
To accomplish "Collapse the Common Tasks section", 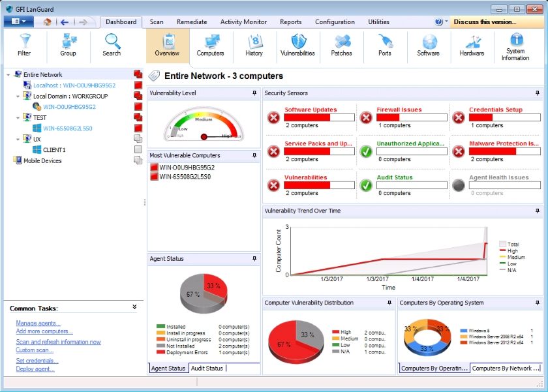I will (134, 307).
